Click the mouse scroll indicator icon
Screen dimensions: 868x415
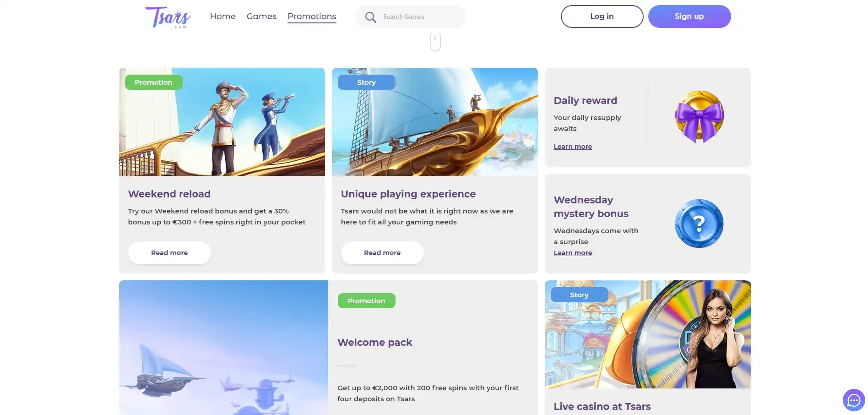pyautogui.click(x=435, y=42)
